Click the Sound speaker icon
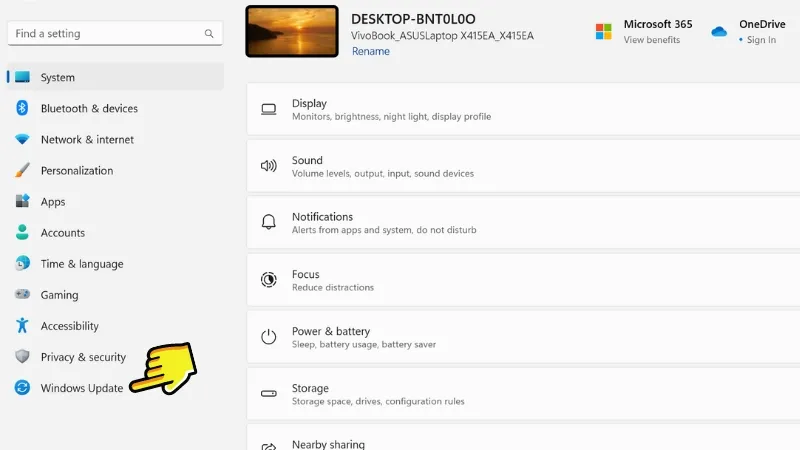 268,166
